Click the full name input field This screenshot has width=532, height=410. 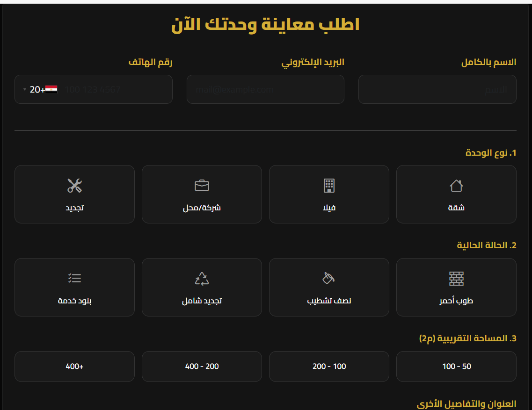point(437,89)
